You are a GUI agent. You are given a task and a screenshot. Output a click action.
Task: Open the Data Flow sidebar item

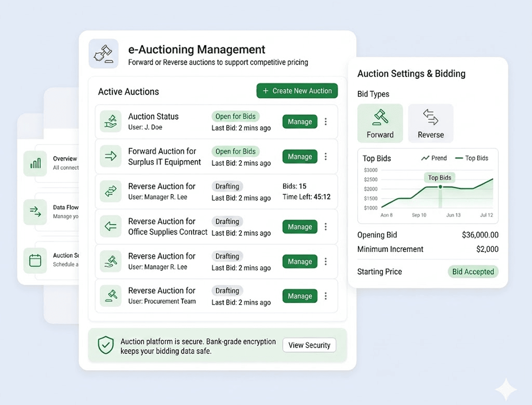pos(51,211)
